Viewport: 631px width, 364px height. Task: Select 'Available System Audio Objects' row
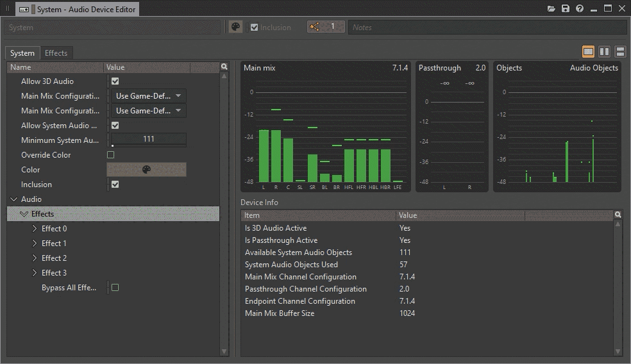click(x=427, y=252)
